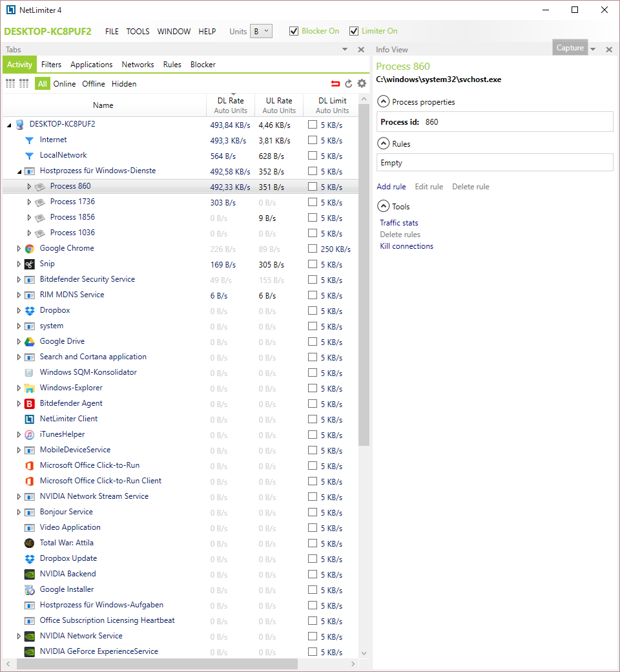This screenshot has width=620, height=672.
Task: Open the Tabs panel dropdown arrow
Action: (344, 50)
